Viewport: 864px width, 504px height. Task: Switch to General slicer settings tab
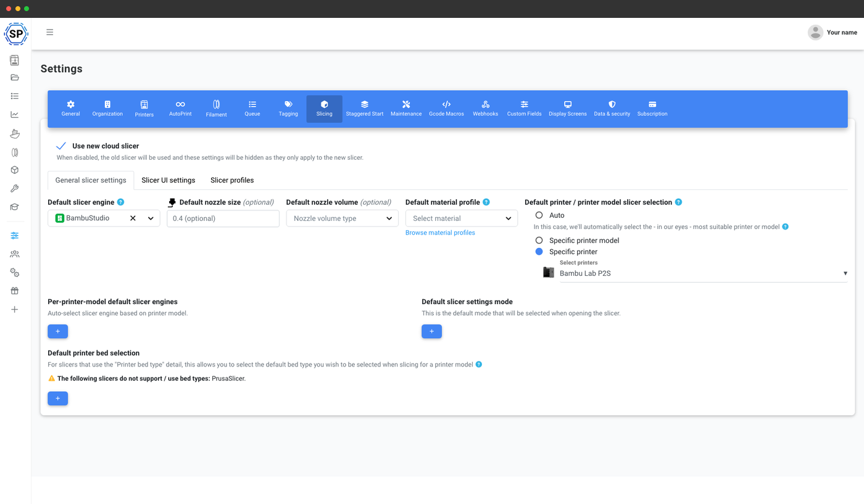pyautogui.click(x=91, y=180)
